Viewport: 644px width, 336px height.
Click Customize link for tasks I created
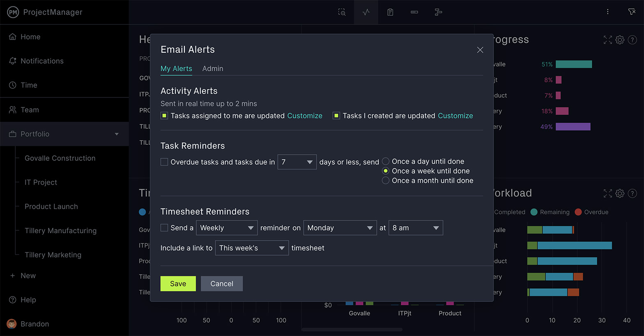(455, 116)
